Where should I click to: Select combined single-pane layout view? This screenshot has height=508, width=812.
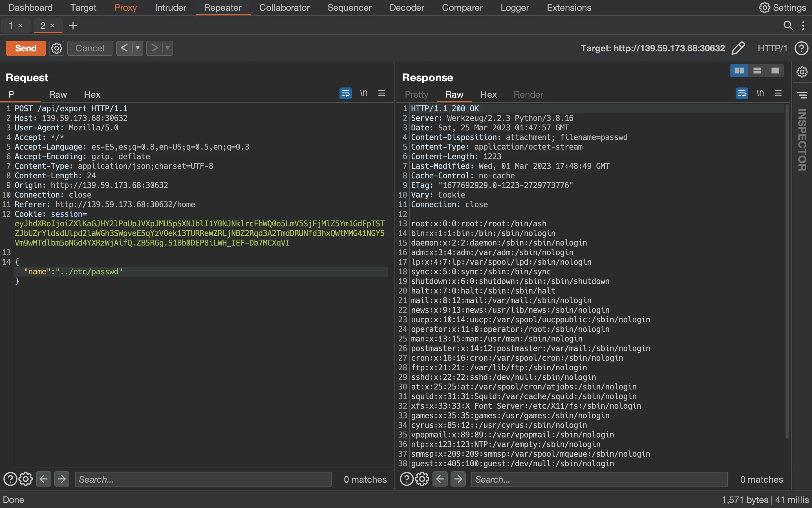[x=775, y=71]
